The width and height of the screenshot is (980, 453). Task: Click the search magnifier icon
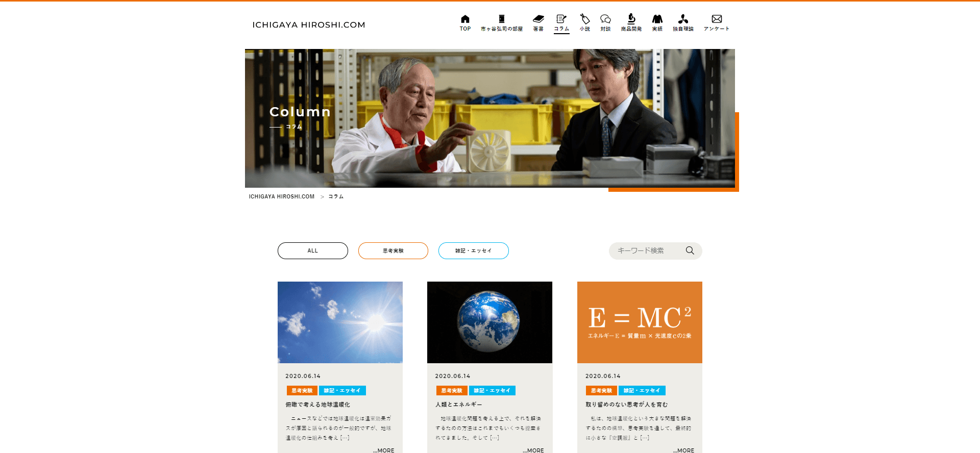(690, 250)
